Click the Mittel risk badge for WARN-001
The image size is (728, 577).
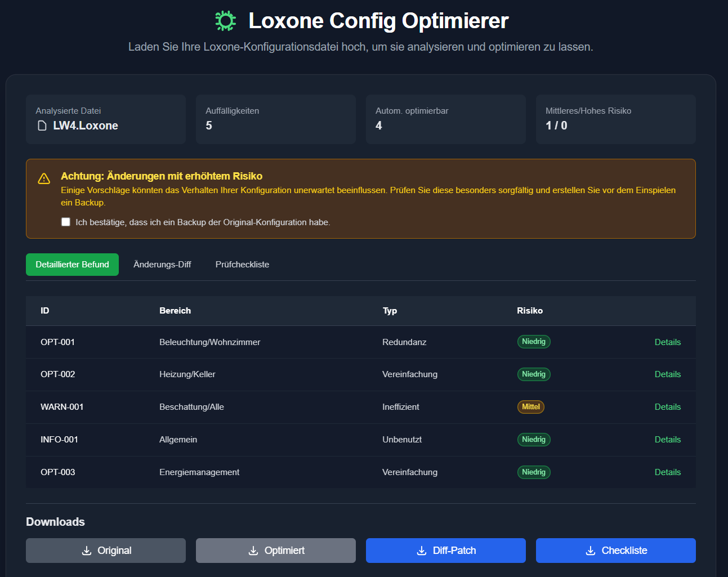[x=531, y=407]
